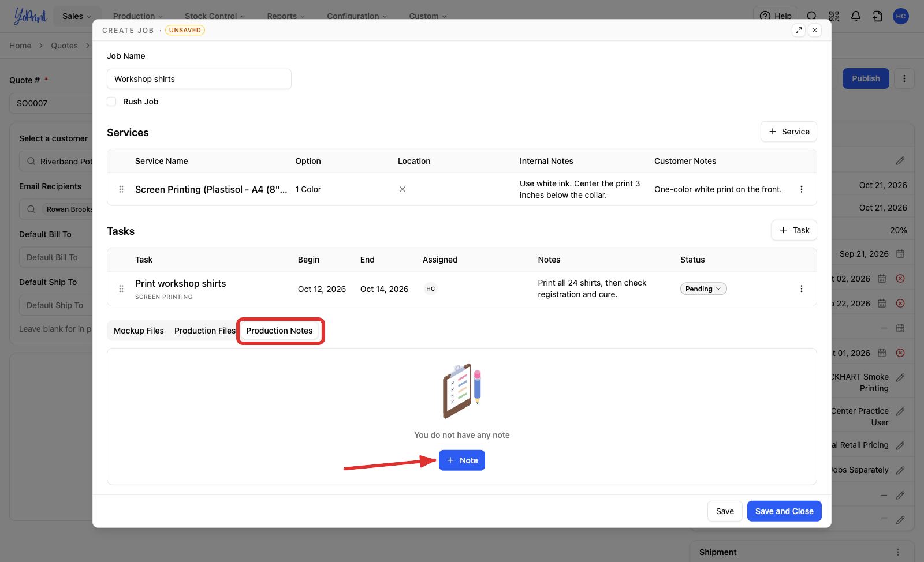The height and width of the screenshot is (562, 924).
Task: Click the Quote number SO0007 field
Action: [x=52, y=103]
